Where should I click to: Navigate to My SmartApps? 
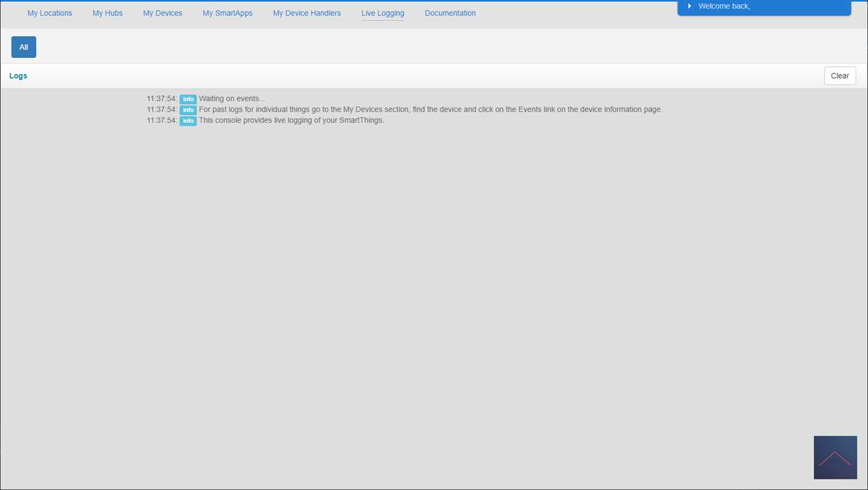coord(227,13)
